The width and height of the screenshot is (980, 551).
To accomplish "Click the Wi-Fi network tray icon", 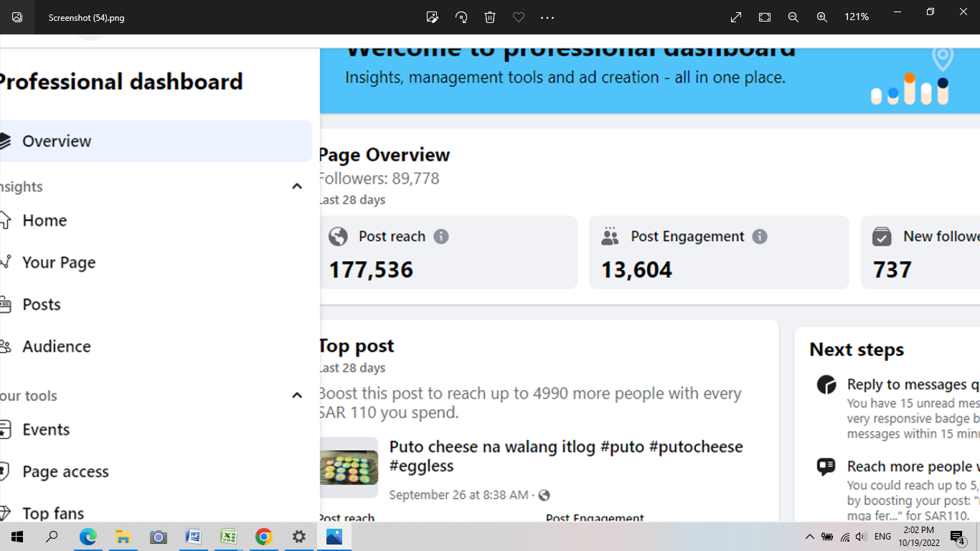I will click(x=845, y=537).
